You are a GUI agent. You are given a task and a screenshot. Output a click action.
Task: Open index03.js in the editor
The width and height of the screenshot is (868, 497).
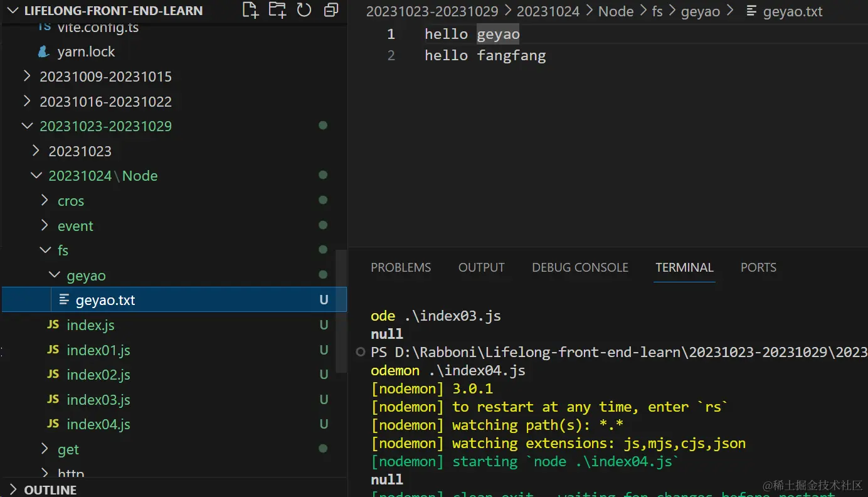(98, 400)
